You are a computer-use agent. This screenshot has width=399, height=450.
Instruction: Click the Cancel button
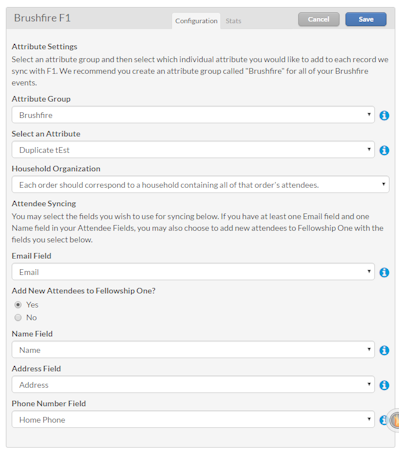click(x=319, y=19)
